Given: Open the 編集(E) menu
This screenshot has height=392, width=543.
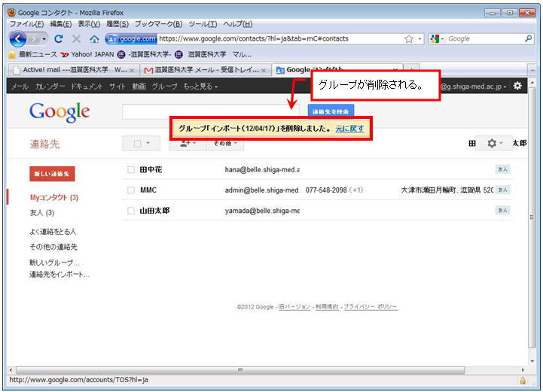Looking at the screenshot, I should pos(60,24).
